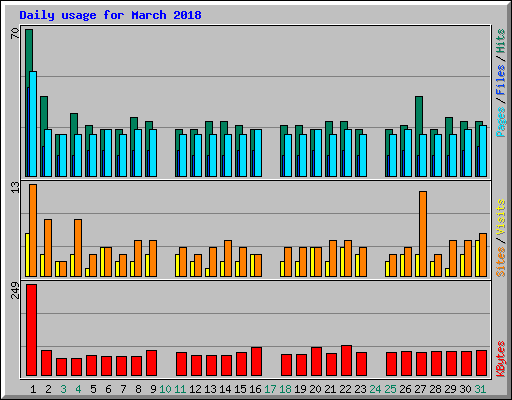
Task: Click the blue 'Files' legend label
Action: pos(501,80)
